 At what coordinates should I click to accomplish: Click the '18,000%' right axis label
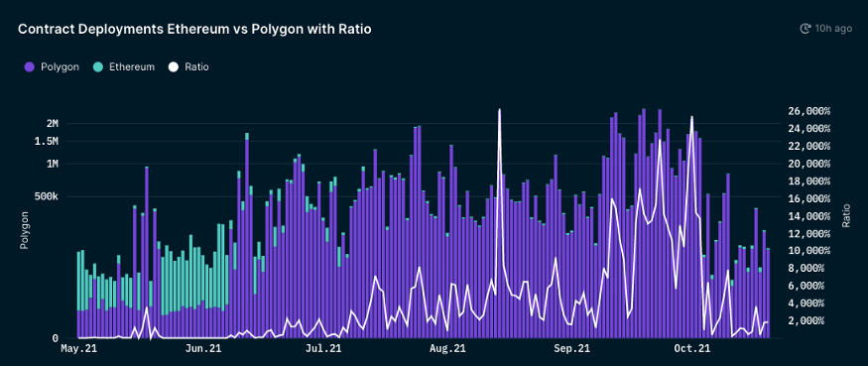click(x=808, y=182)
